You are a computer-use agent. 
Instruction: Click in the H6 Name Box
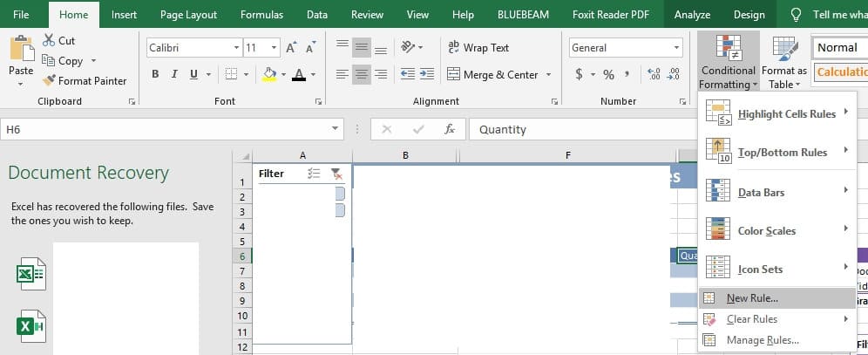166,129
